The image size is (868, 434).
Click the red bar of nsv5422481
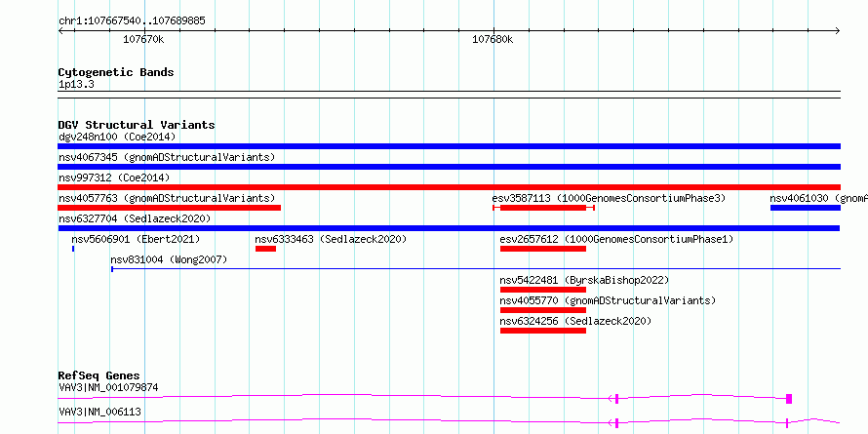tap(543, 290)
